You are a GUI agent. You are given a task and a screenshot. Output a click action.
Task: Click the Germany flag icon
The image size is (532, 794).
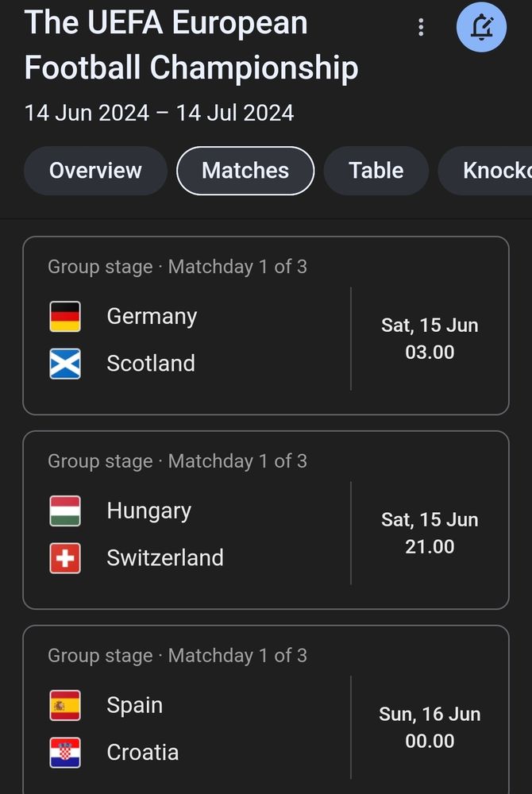[x=65, y=317]
